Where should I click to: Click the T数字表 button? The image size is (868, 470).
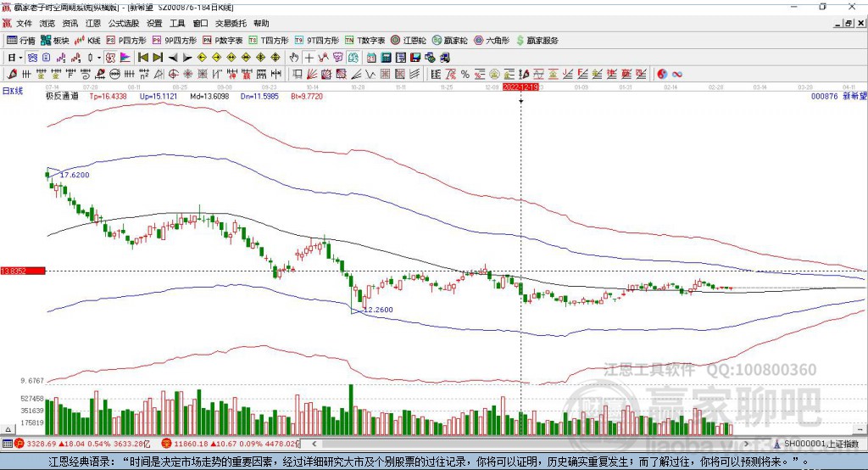[x=364, y=40]
